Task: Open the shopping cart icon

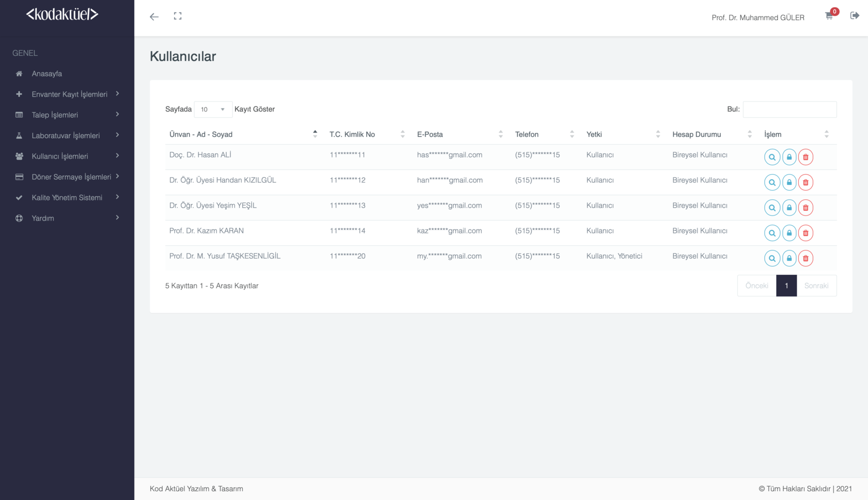Action: 829,16
